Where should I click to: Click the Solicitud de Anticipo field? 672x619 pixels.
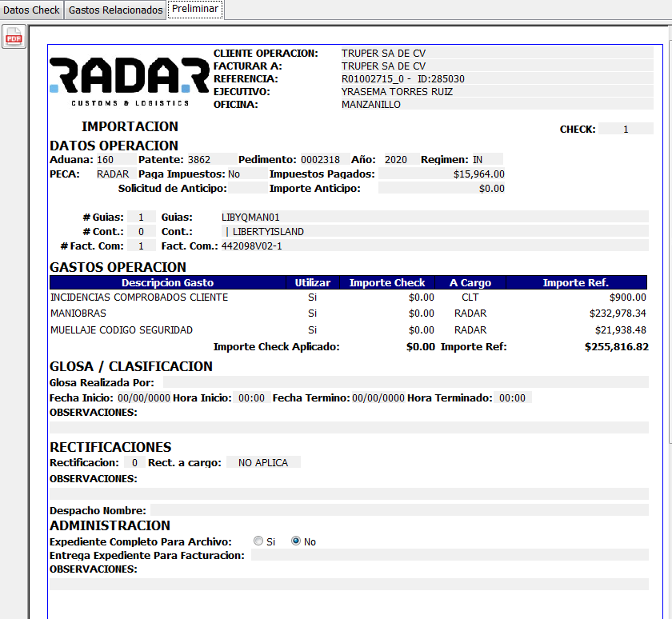tap(248, 188)
